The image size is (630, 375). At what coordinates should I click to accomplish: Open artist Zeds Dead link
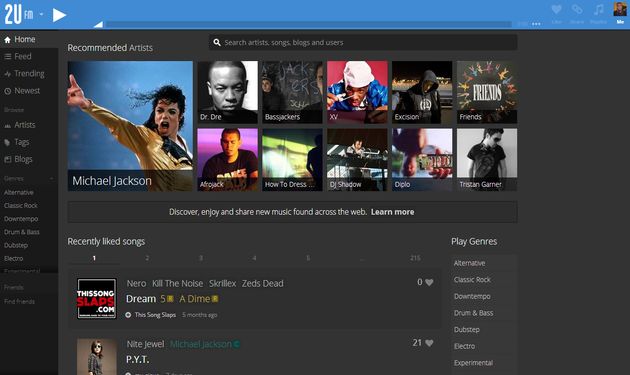262,283
